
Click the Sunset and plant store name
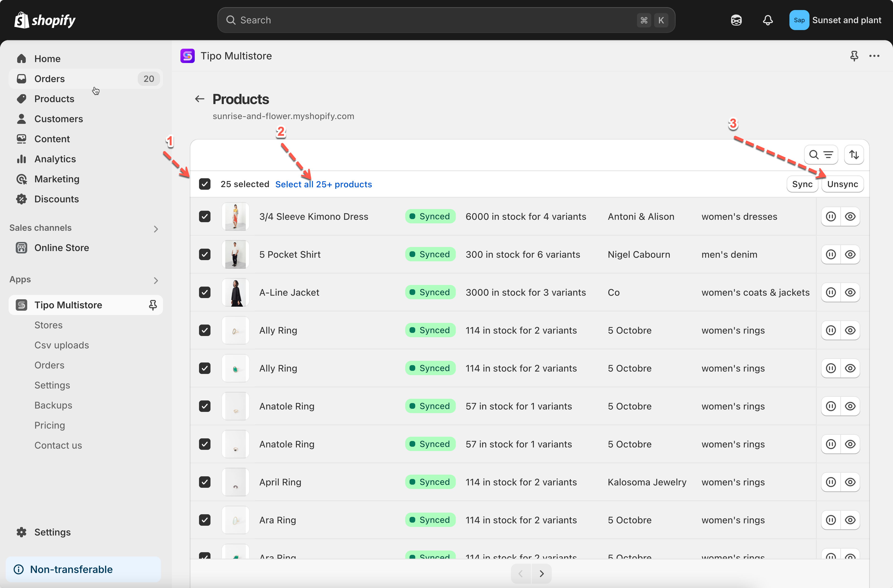click(x=846, y=20)
